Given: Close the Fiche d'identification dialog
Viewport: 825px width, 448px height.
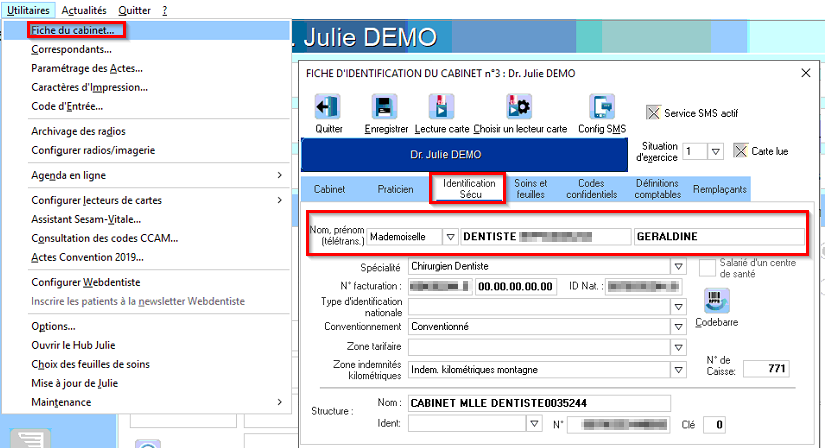Looking at the screenshot, I should pyautogui.click(x=806, y=73).
